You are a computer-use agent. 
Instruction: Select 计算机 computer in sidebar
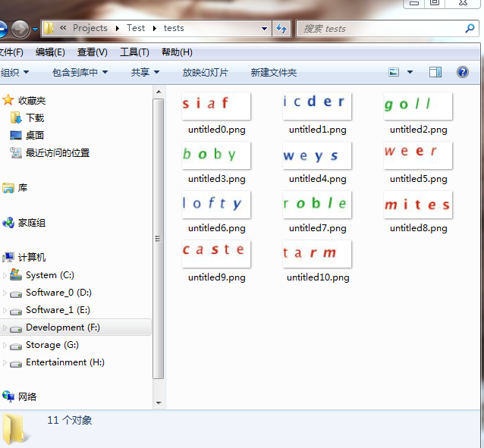tap(24, 257)
